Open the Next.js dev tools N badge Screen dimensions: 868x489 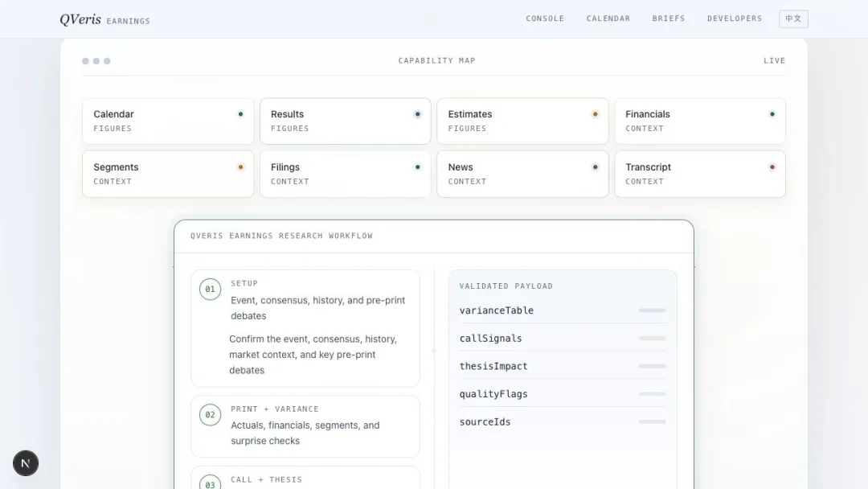click(x=26, y=463)
